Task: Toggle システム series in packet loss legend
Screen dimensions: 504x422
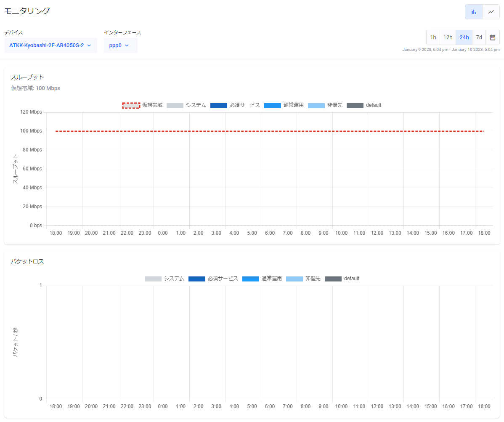Action: click(164, 279)
